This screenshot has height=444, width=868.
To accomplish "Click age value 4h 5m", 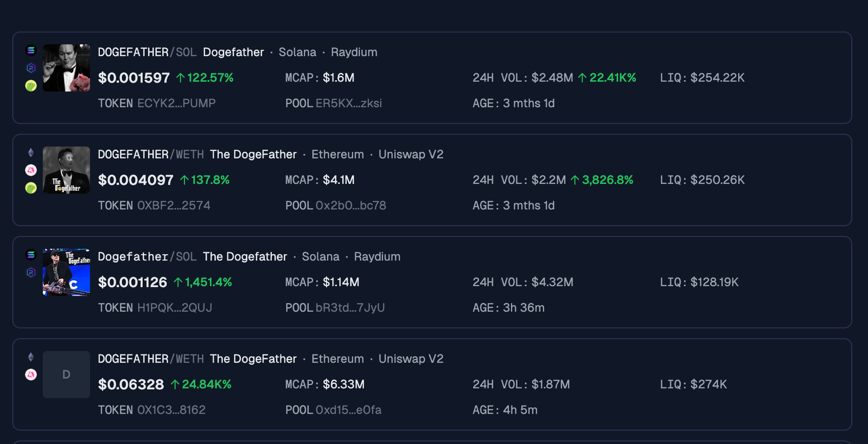I will (520, 410).
